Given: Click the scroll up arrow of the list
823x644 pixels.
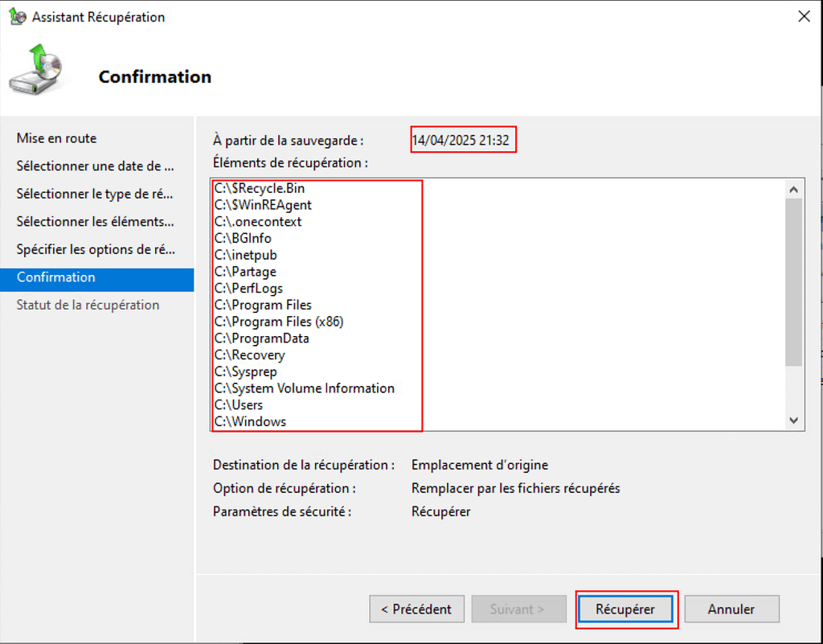Looking at the screenshot, I should (793, 189).
